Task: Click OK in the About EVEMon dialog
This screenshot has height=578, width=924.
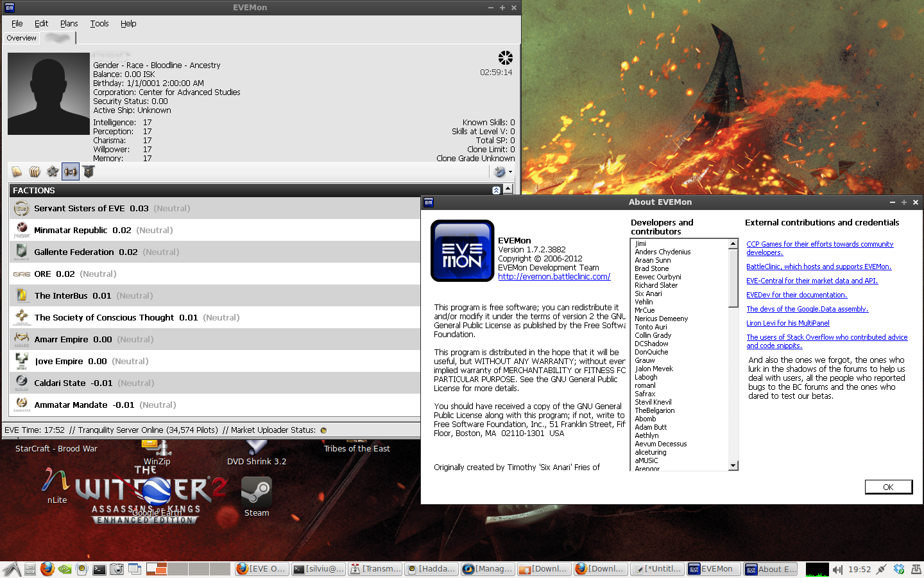Action: [888, 487]
